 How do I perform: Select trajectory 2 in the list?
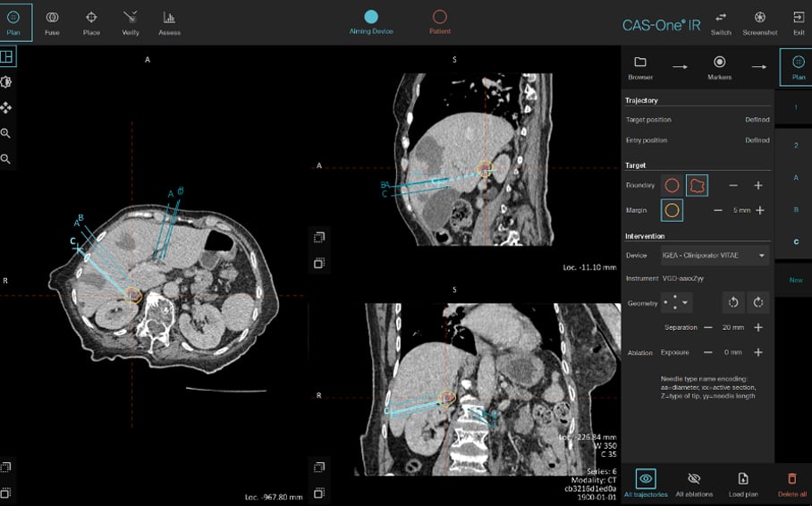[x=796, y=146]
